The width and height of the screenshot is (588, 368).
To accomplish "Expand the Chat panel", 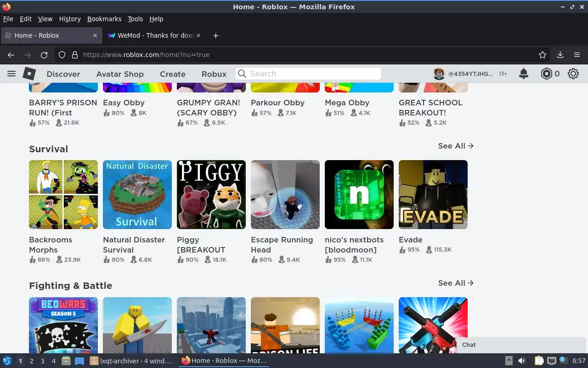I will [x=521, y=345].
